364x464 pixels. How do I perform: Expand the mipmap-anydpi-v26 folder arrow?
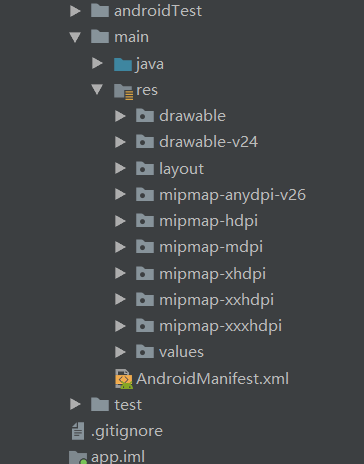tap(120, 194)
